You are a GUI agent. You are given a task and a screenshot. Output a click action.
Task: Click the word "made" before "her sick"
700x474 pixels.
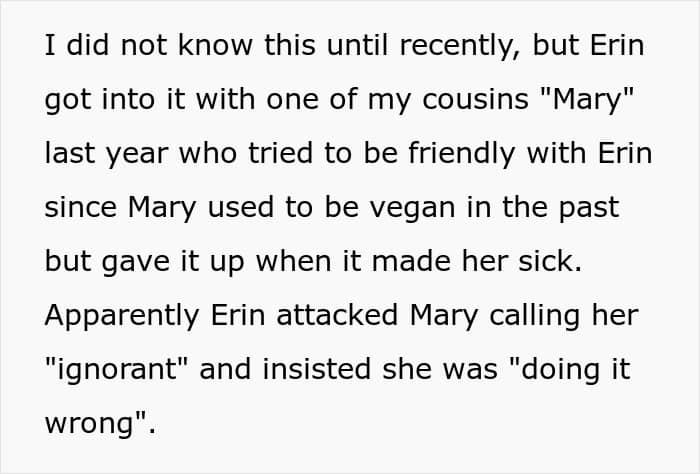pos(411,261)
